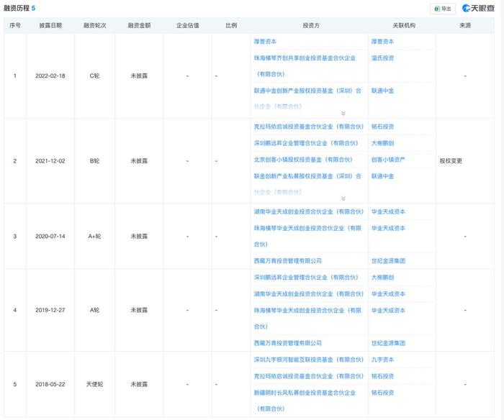Click the 融资金额 column header

139,25
